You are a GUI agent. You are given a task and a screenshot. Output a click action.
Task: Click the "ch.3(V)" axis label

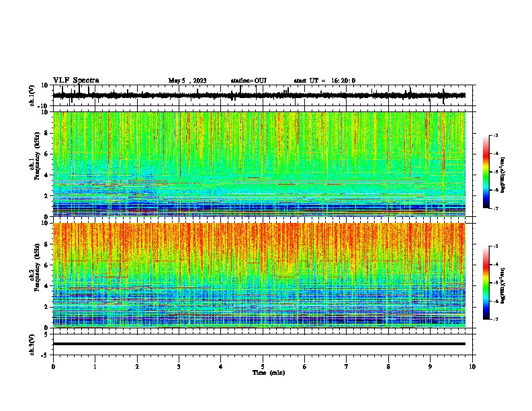pos(32,345)
